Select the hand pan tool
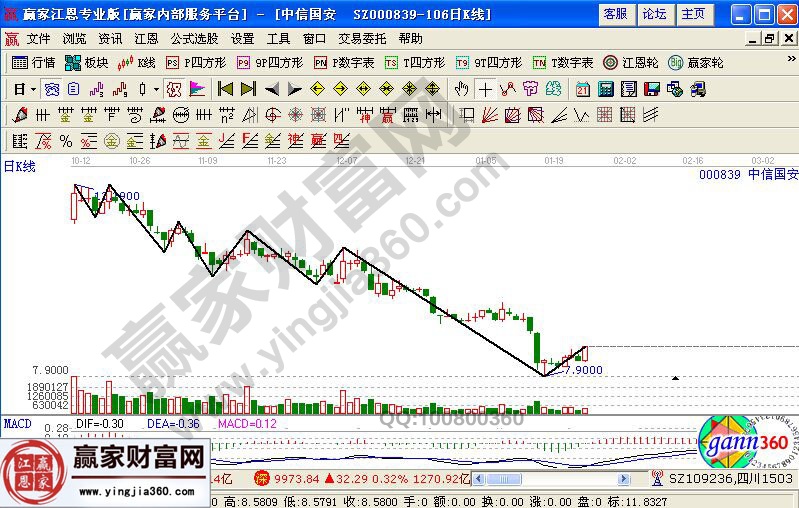Viewport: 799px width, 508px height. coord(461,89)
